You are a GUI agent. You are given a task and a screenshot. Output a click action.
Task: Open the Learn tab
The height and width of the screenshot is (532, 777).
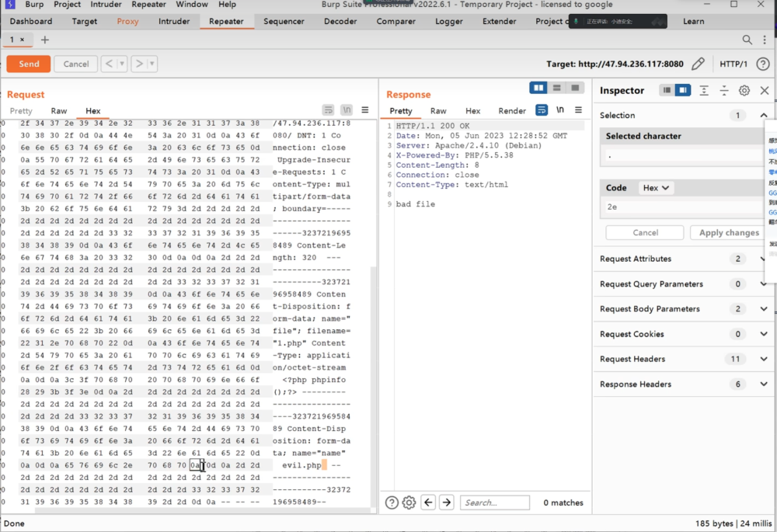click(693, 21)
